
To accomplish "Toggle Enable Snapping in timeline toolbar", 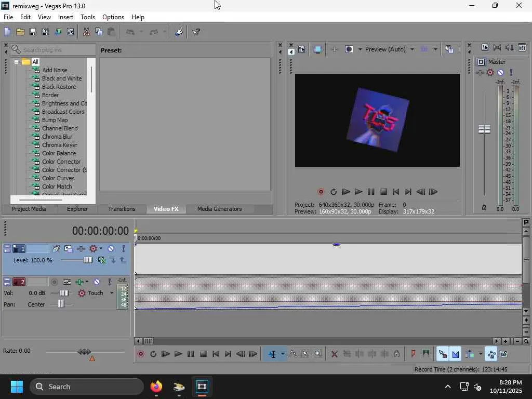I will pyautogui.click(x=443, y=354).
